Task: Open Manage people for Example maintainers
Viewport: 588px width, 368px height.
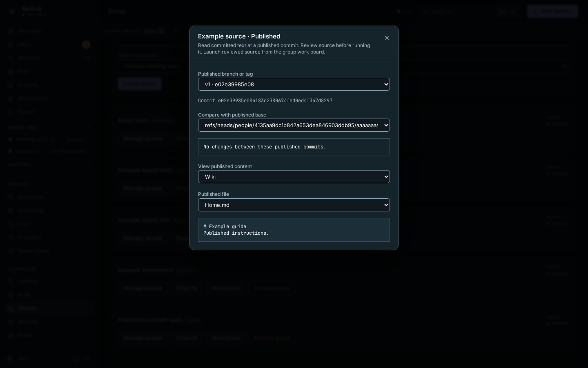Action: [143, 288]
